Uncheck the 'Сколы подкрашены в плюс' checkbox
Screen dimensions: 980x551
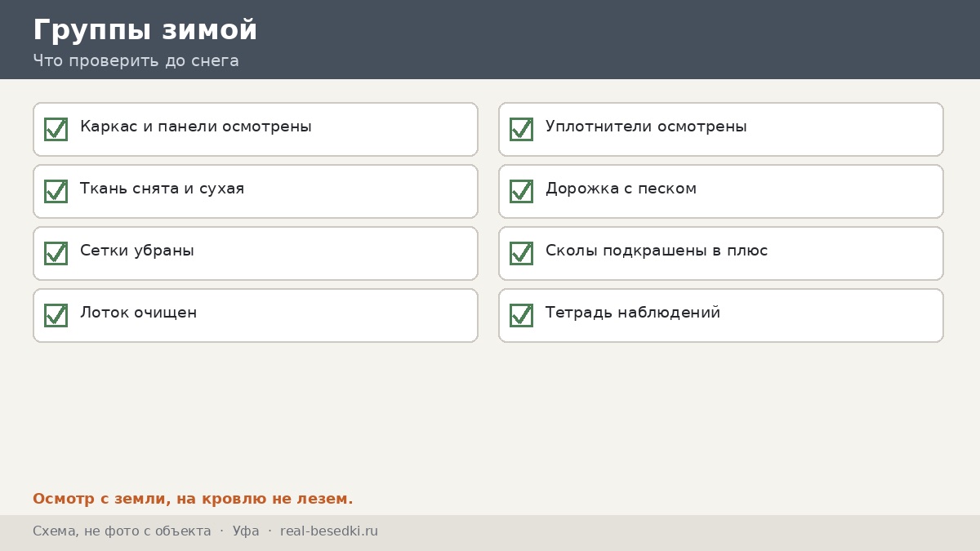pos(521,253)
